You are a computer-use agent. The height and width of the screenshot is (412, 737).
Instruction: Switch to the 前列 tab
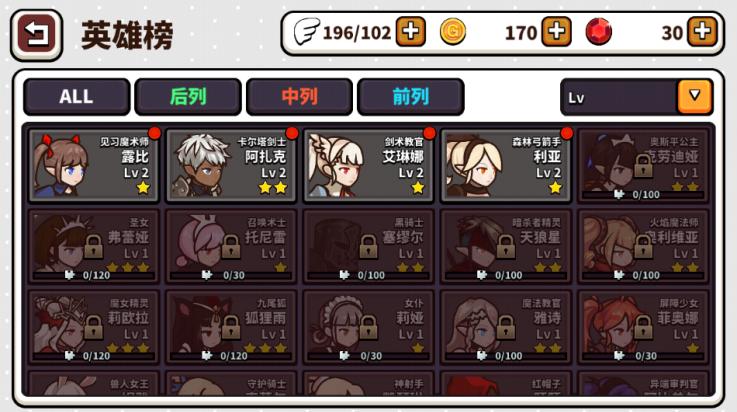coord(411,97)
